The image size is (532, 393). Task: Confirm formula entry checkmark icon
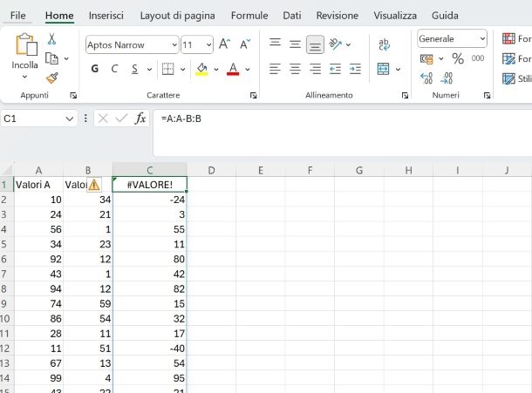[121, 119]
